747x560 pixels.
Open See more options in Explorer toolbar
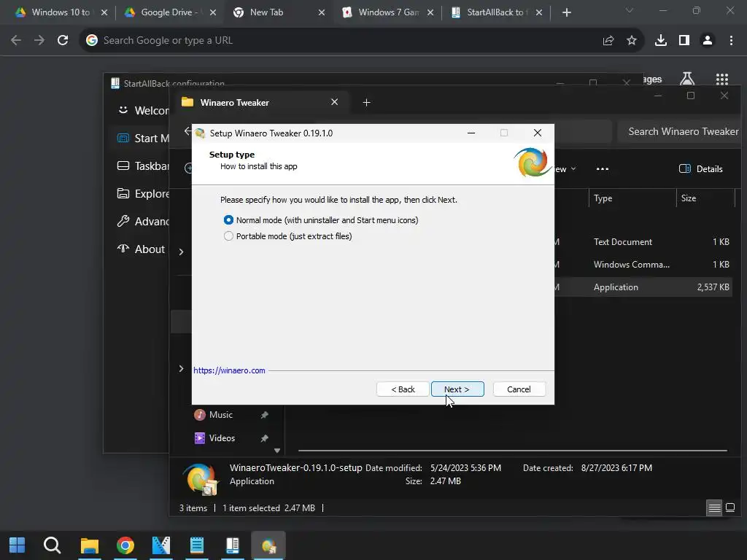(602, 168)
